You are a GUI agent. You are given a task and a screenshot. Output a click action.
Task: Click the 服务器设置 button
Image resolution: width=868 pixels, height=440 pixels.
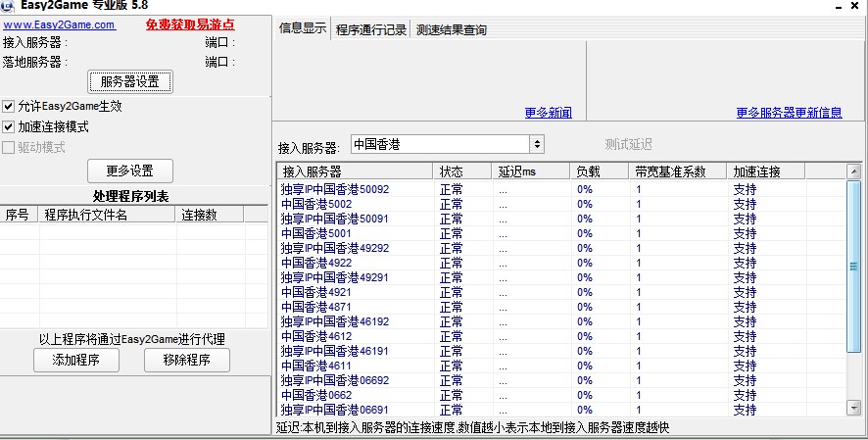point(130,81)
